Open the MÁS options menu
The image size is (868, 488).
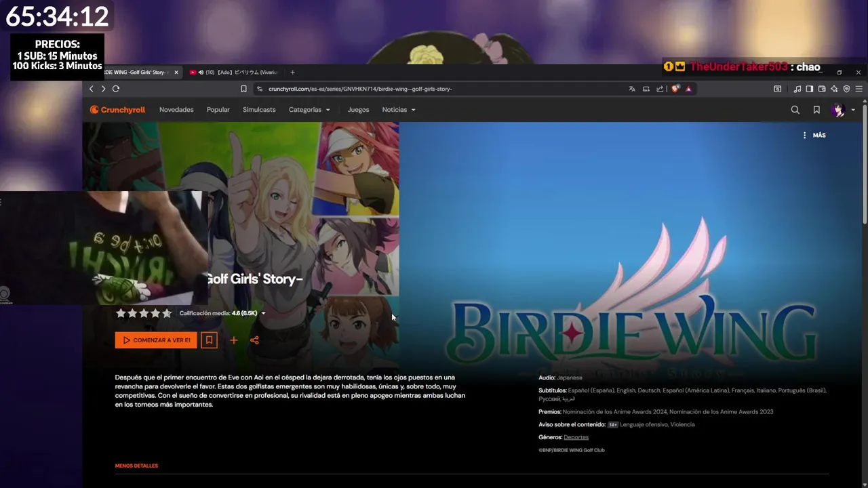[814, 136]
